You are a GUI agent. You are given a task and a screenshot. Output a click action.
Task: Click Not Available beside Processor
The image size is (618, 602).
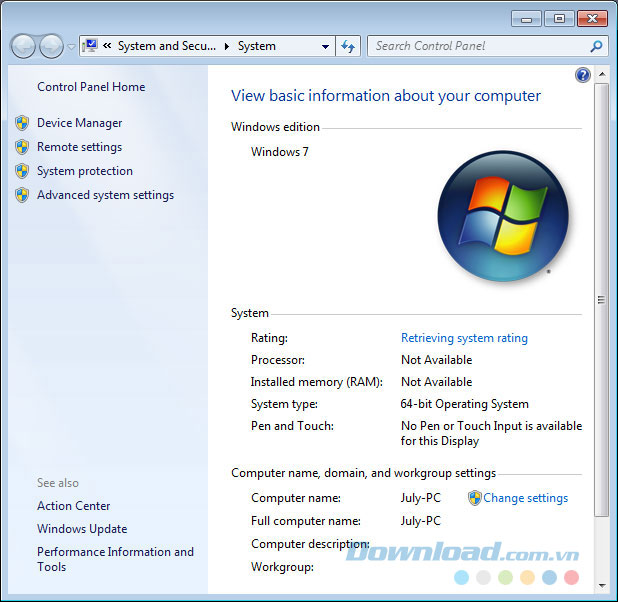[436, 360]
